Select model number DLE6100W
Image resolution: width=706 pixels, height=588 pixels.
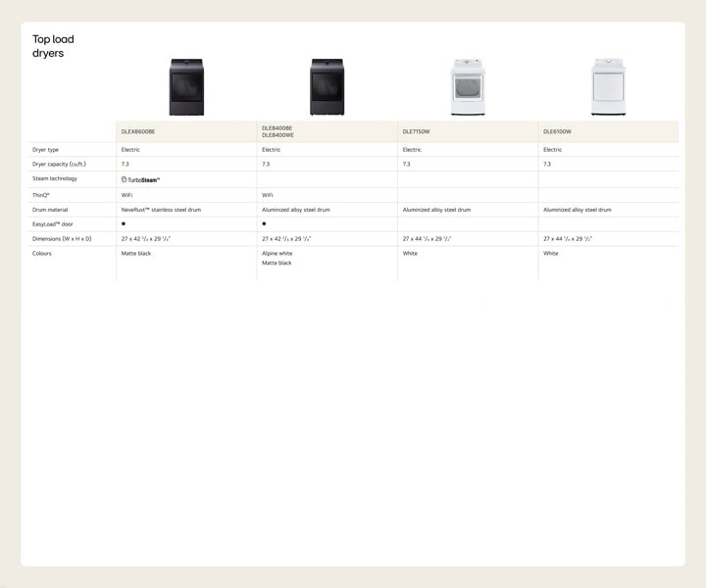coord(557,132)
